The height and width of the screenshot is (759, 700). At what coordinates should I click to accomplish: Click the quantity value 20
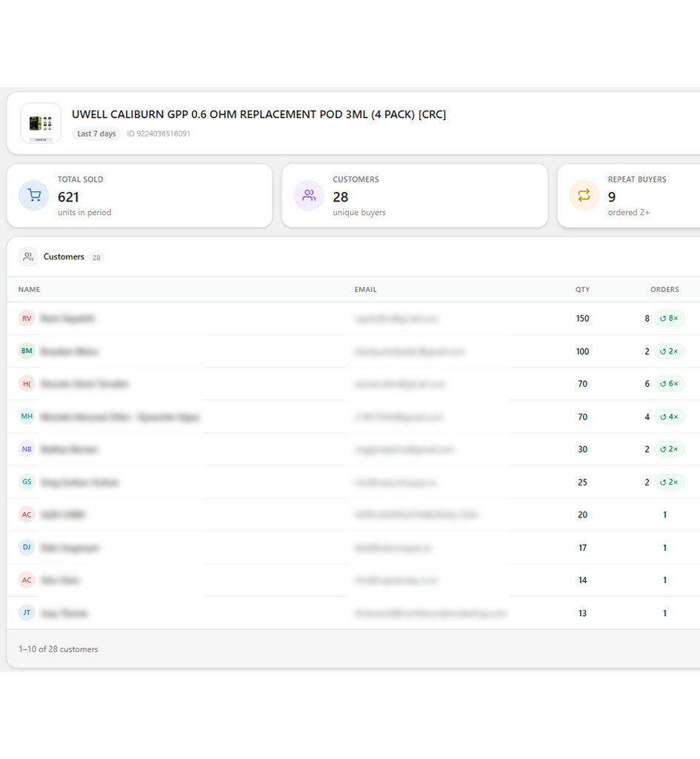[582, 514]
